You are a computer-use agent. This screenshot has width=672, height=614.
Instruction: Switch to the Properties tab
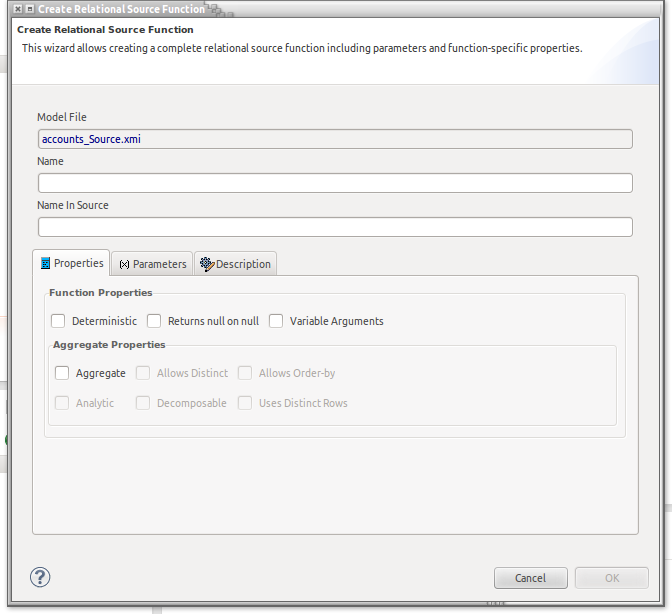click(x=71, y=263)
